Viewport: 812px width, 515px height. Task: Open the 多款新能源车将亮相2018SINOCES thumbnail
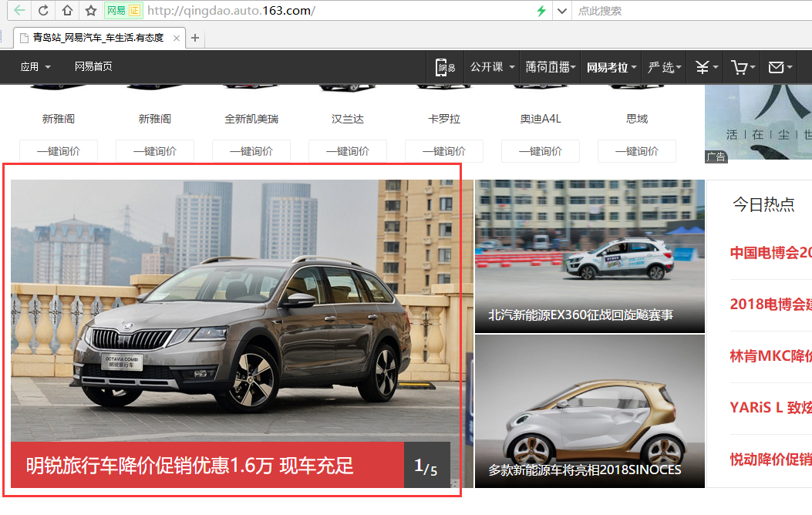click(x=590, y=412)
